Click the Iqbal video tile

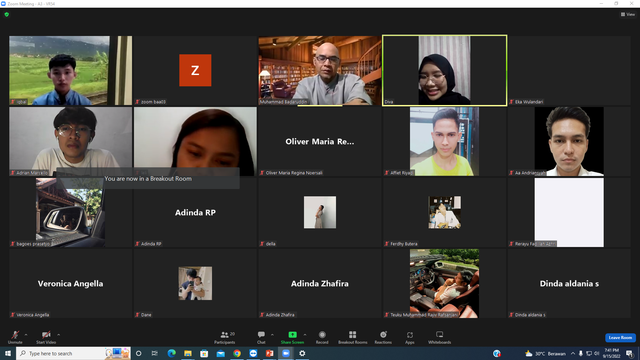coord(71,70)
